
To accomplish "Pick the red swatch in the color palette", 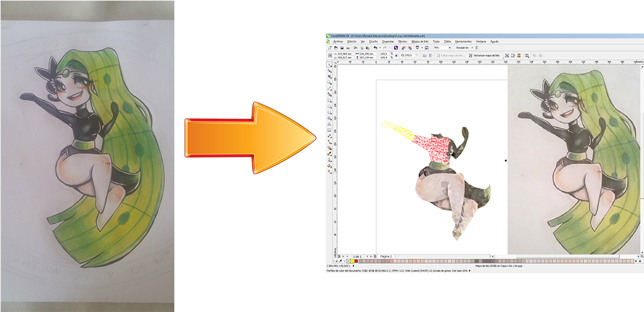I will (356, 261).
